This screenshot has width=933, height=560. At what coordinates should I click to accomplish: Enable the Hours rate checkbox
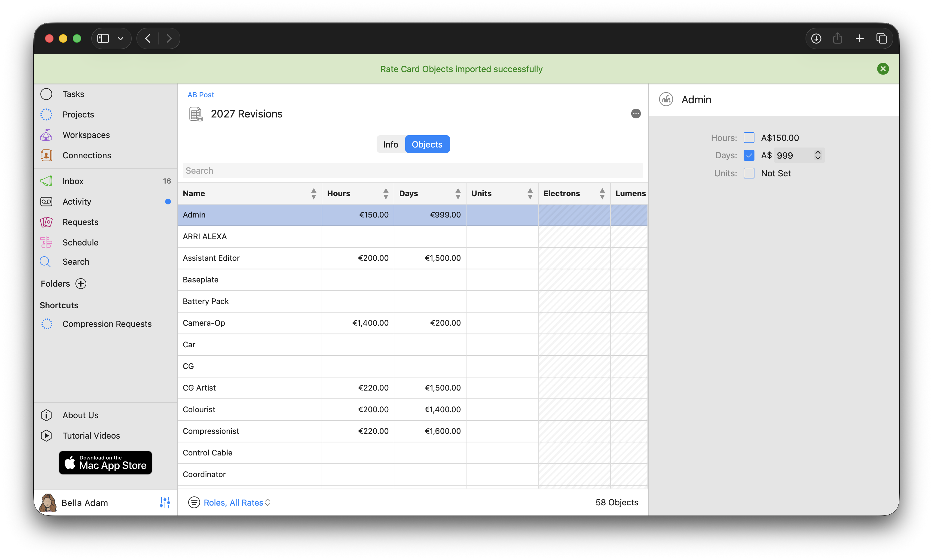coord(749,138)
